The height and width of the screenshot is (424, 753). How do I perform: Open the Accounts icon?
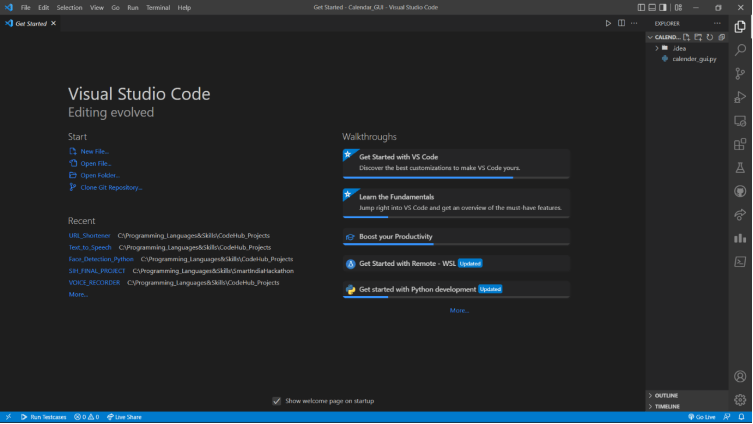tap(740, 376)
